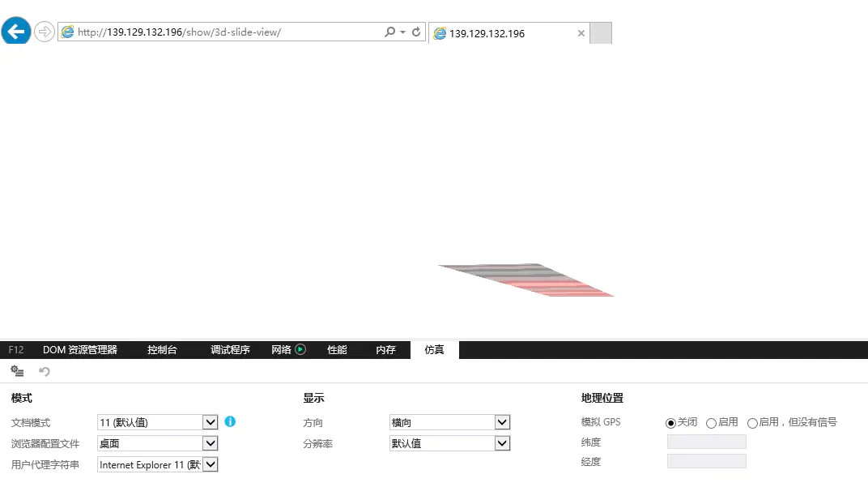Click the browser back navigation arrow
This screenshot has height=504, width=868.
coord(16,31)
